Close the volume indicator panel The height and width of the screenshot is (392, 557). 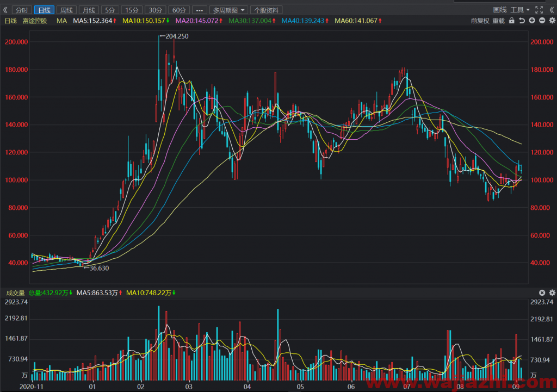point(542,293)
